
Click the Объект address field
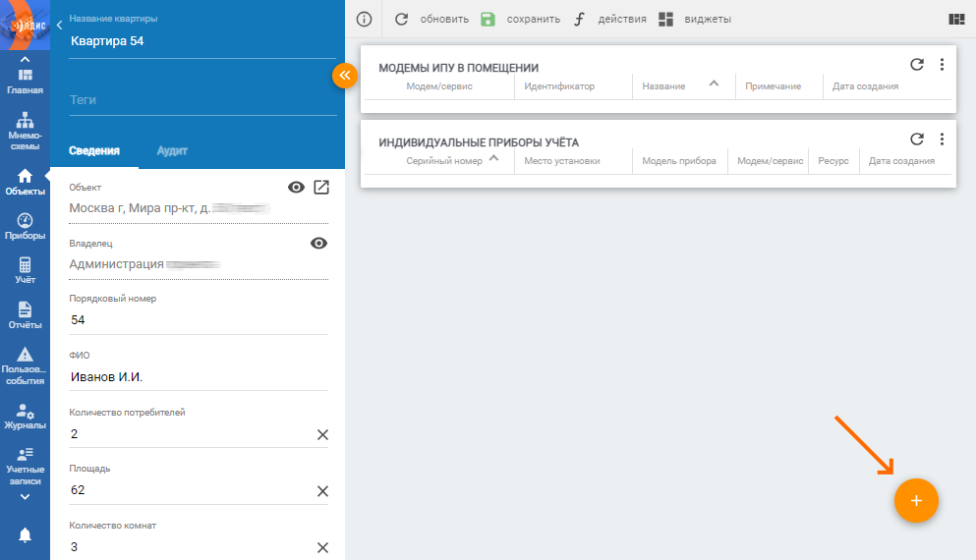(199, 208)
